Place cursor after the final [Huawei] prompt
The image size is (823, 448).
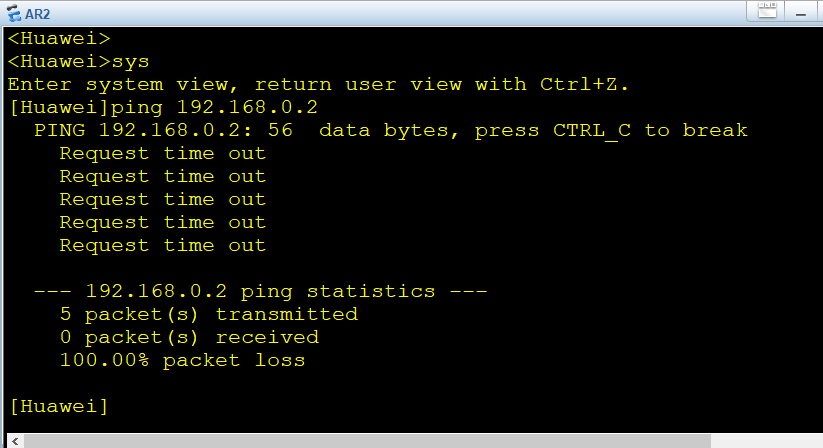pyautogui.click(x=111, y=407)
